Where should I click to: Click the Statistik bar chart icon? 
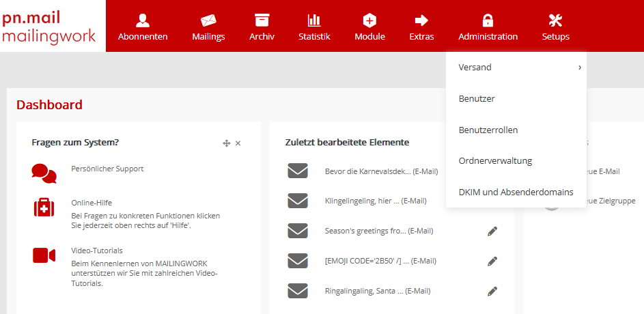tap(314, 20)
